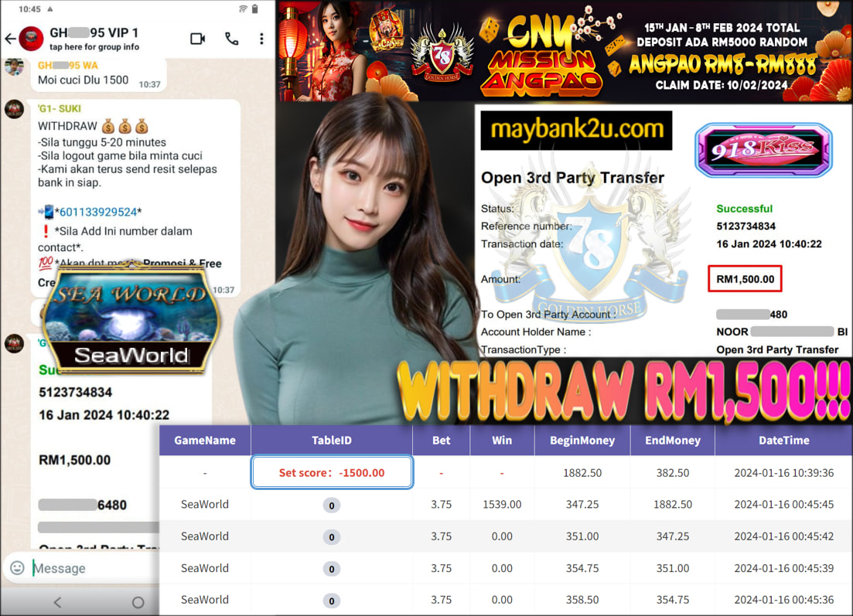Click the BeginMoney column header
The image size is (853, 616).
tap(582, 441)
